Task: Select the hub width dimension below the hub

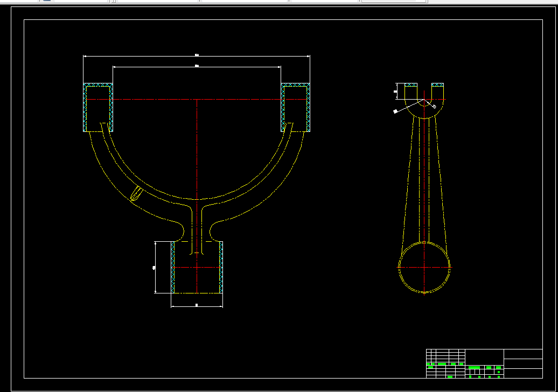Action: (x=197, y=305)
